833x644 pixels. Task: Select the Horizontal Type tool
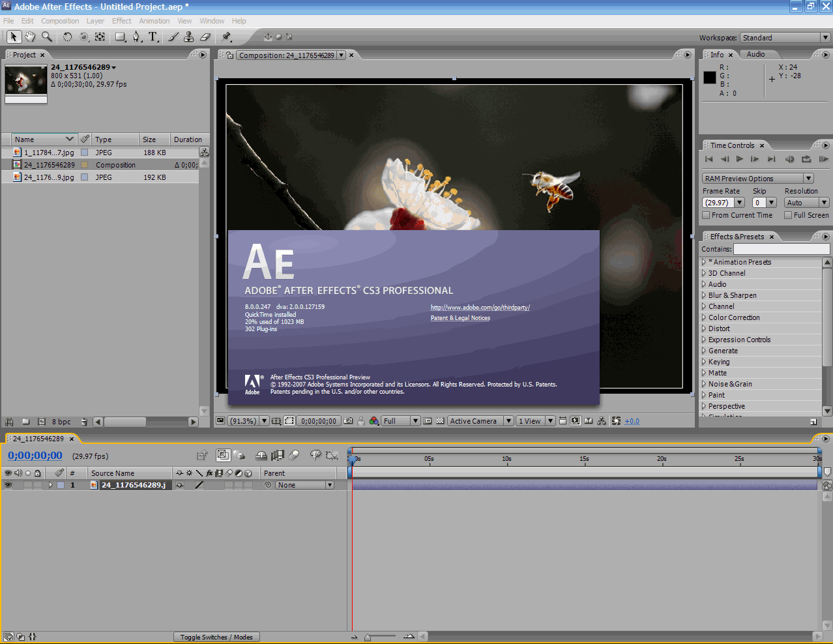(153, 37)
